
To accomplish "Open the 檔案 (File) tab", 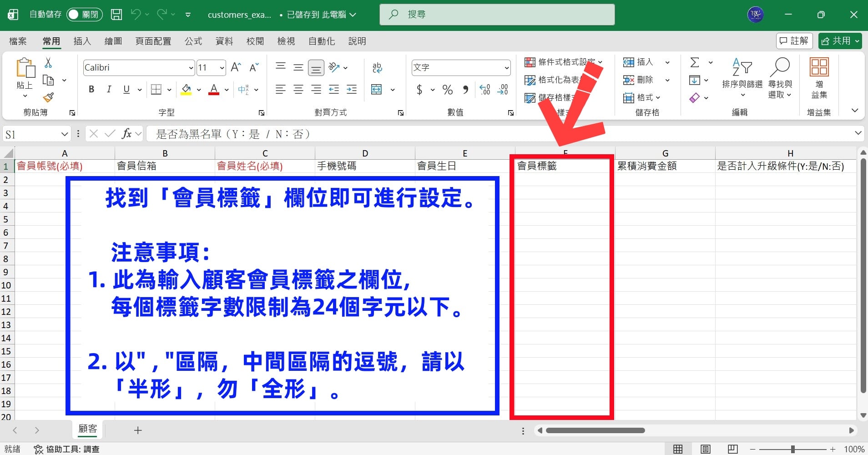I will tap(18, 41).
